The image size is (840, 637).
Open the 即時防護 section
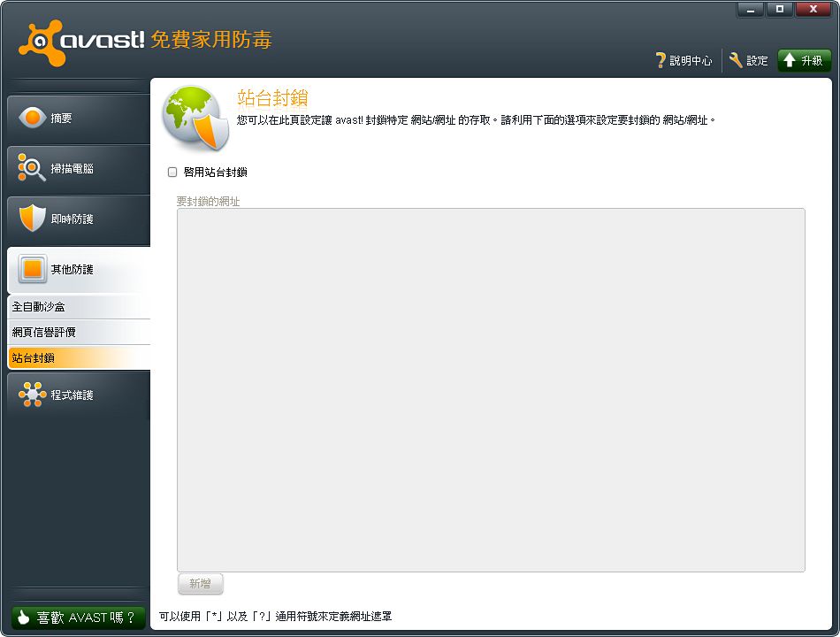(79, 219)
